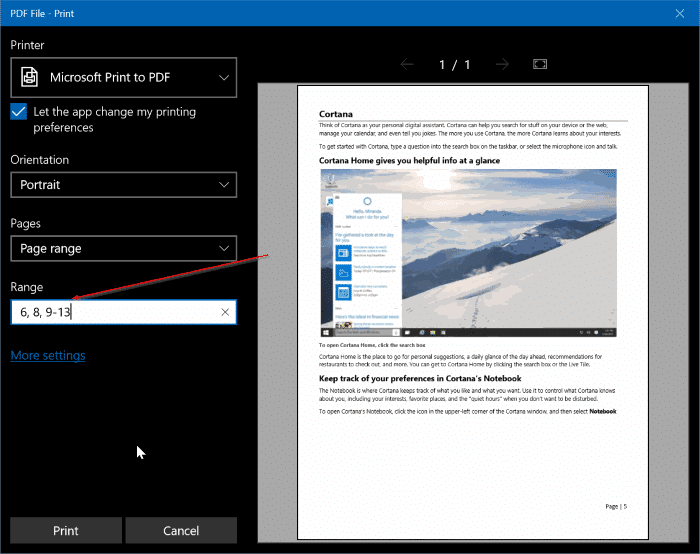Viewport: 700px width, 554px height.
Task: Click the 1 / 1 page counter text
Action: (x=454, y=65)
